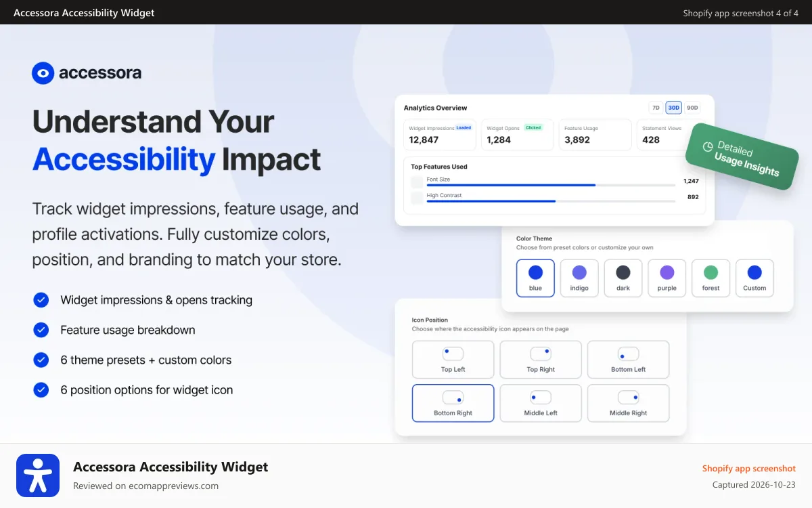
Task: Click the 3,892 feature usage value
Action: [577, 140]
